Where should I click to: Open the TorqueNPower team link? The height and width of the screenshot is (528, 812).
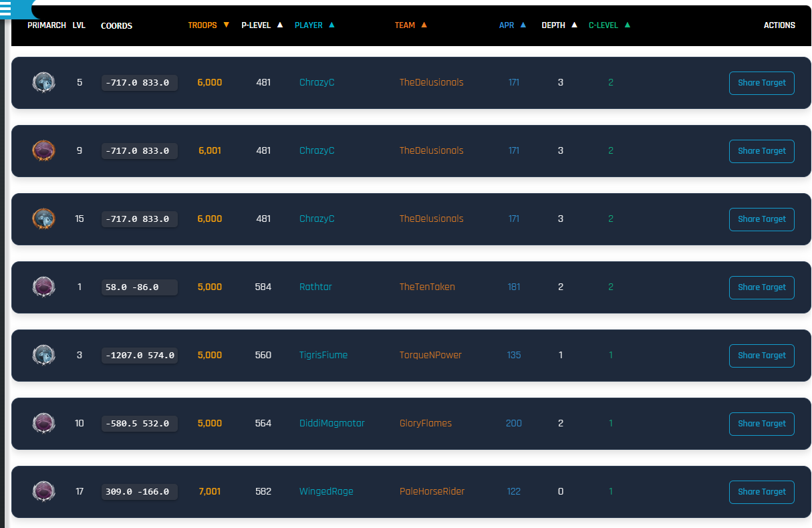tap(430, 356)
